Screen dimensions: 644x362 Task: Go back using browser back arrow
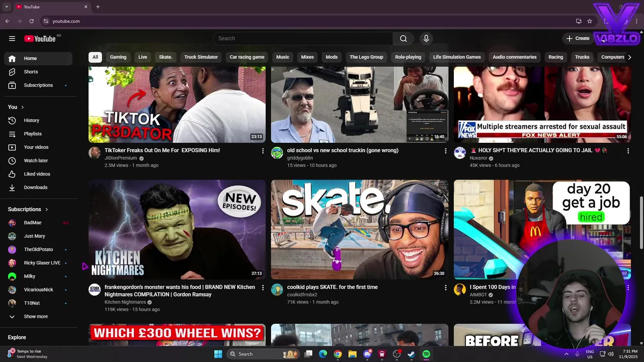[8, 21]
